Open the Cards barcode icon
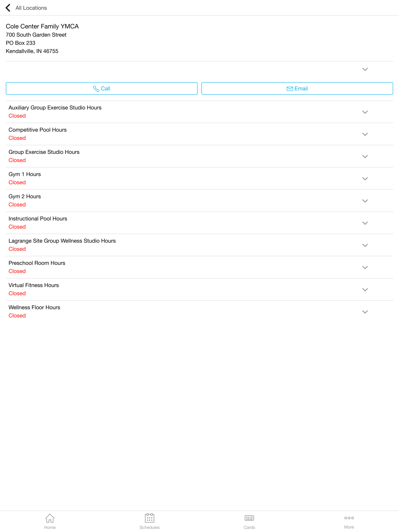 point(249,518)
